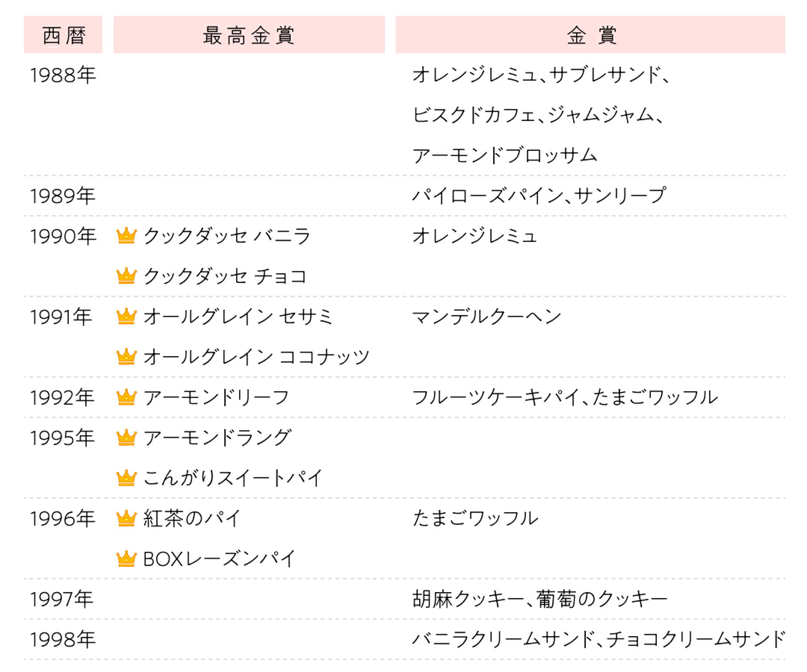Click the 1998年 year label
This screenshot has height=672, width=807.
[63, 640]
